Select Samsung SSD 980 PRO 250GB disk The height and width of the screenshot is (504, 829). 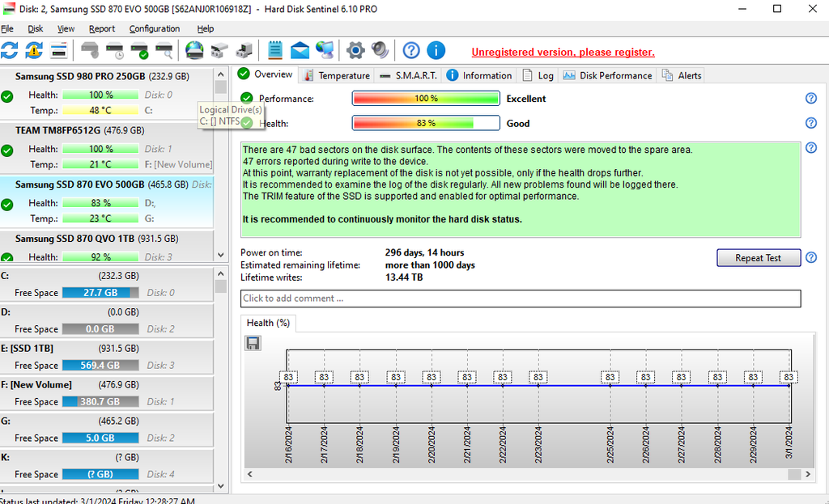(x=79, y=76)
